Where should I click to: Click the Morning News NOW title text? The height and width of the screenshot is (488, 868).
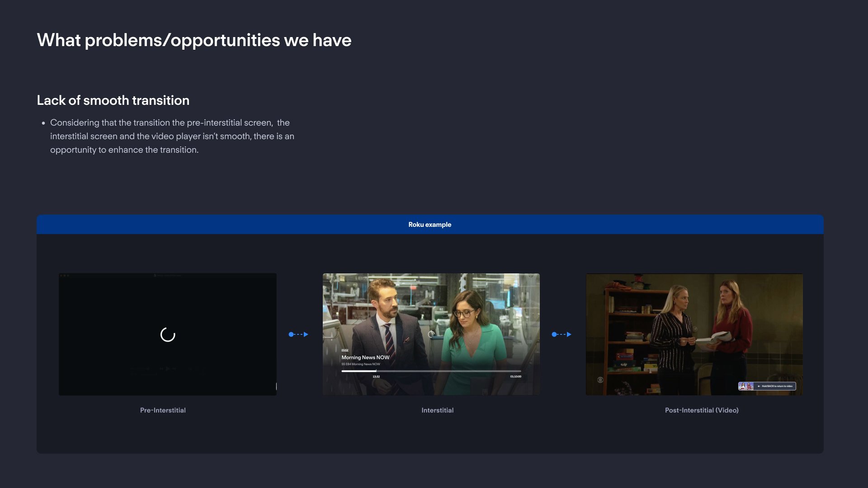(365, 357)
